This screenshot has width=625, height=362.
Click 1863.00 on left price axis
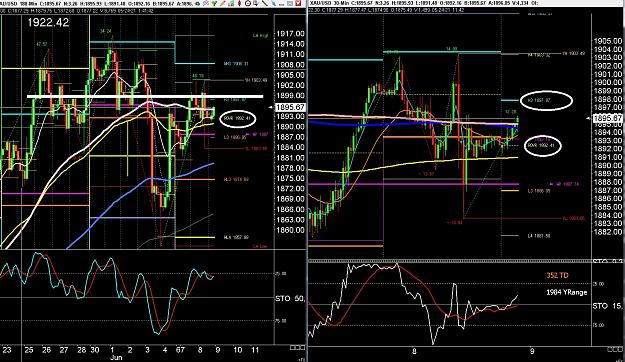point(291,220)
